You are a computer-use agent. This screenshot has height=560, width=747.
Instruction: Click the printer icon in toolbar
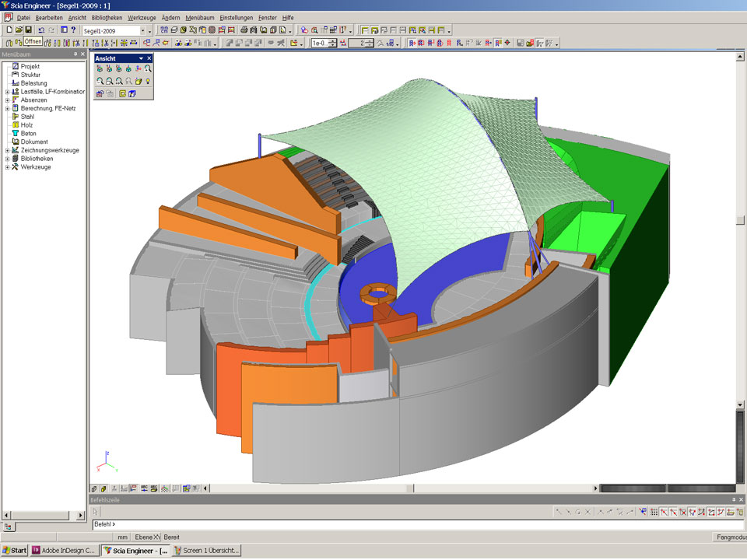[244, 30]
